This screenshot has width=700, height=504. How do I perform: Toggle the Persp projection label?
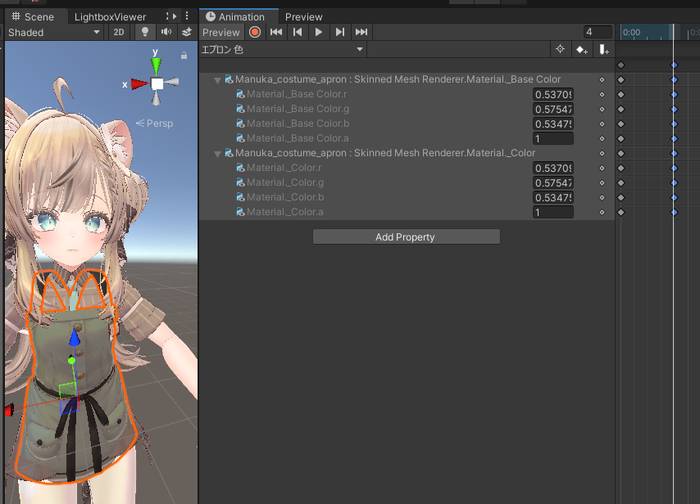pos(154,123)
